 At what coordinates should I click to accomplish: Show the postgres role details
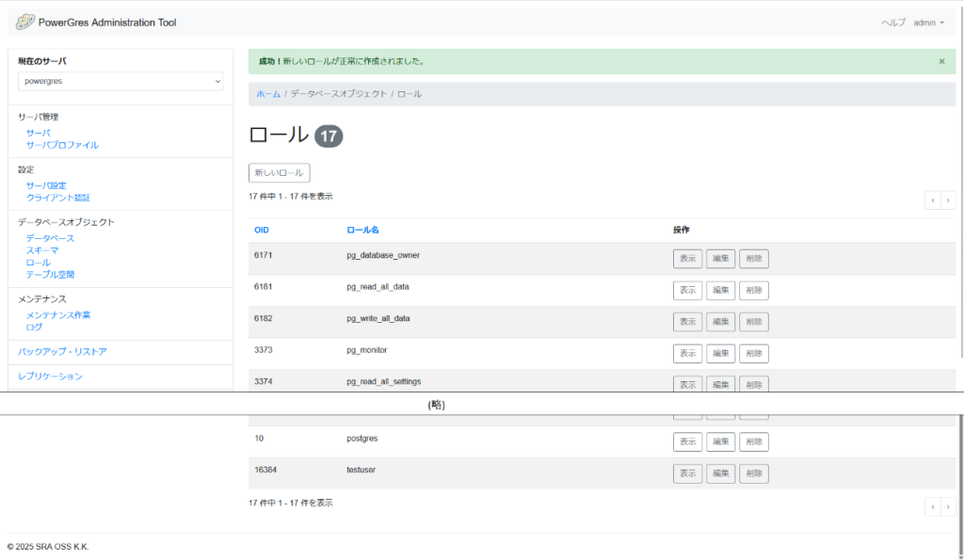point(687,442)
